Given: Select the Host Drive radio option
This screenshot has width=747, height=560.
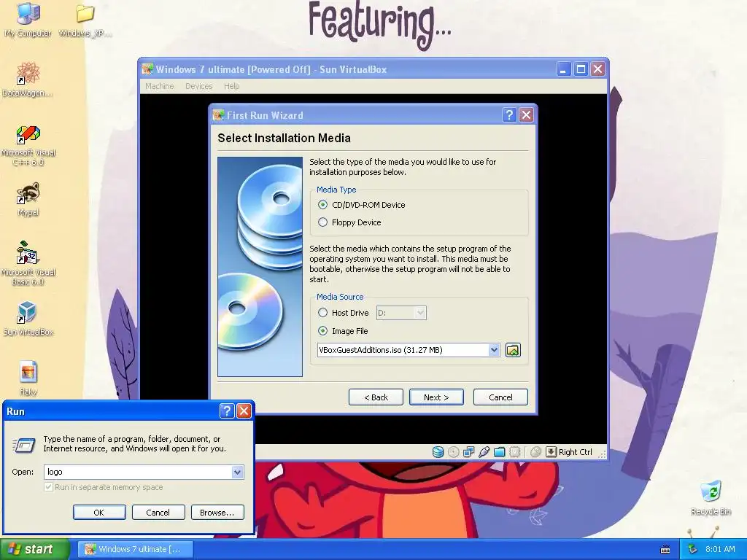Looking at the screenshot, I should 322,313.
